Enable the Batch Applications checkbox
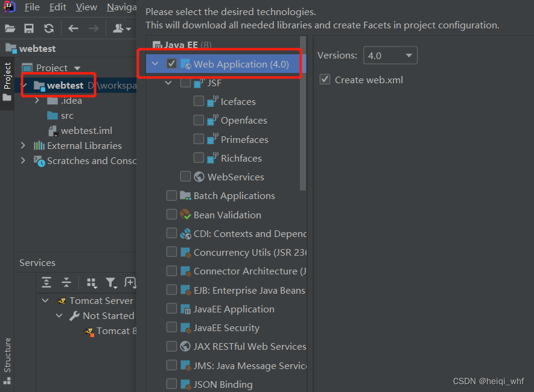Screen dimensions: 534x392 pos(171,195)
